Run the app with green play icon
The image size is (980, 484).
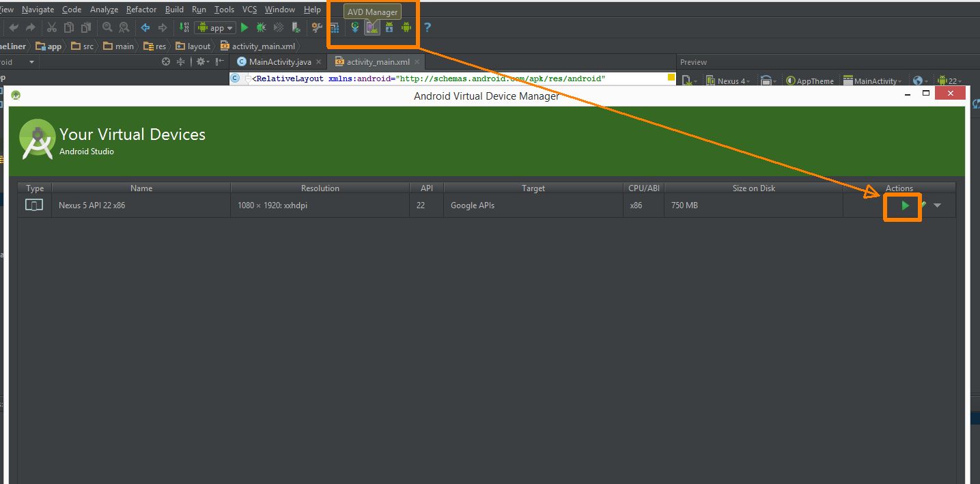pos(244,27)
